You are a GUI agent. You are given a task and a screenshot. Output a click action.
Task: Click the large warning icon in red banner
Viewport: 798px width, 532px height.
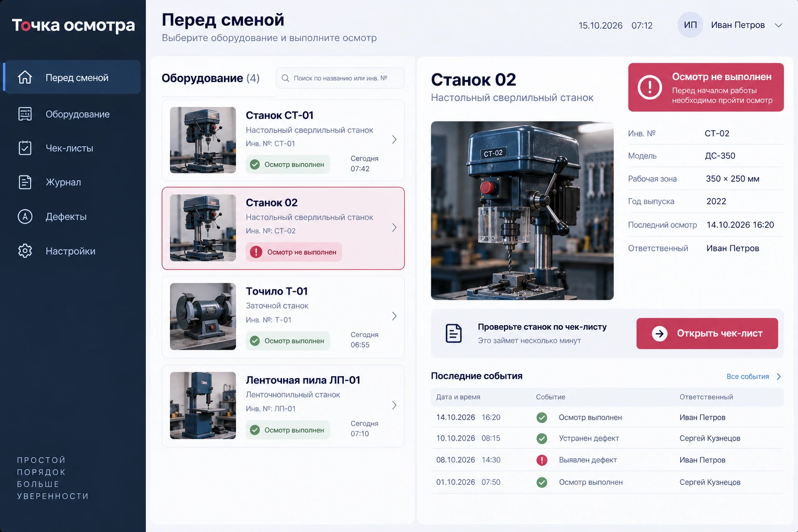[650, 87]
